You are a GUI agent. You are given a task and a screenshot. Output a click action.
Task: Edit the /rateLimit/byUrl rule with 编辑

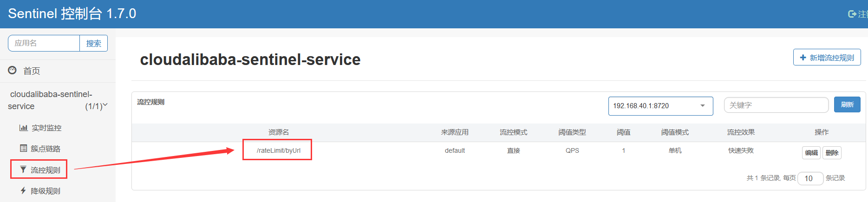pyautogui.click(x=811, y=153)
